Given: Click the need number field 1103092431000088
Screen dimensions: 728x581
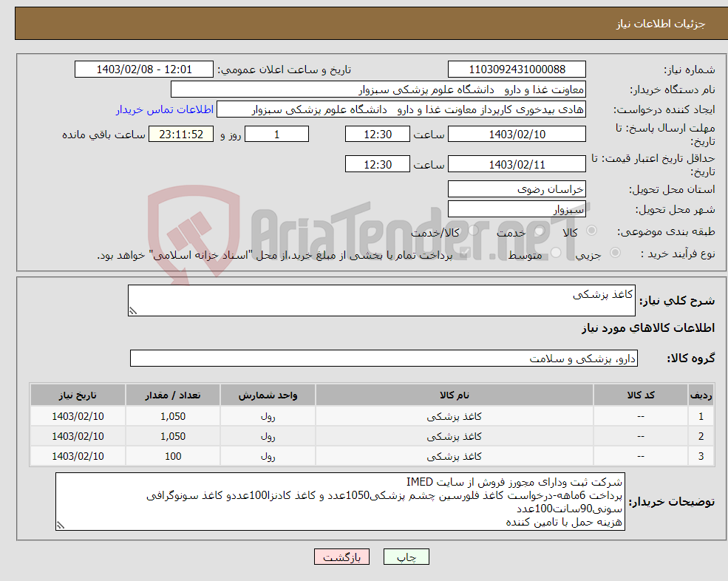Looking at the screenshot, I should 517,69.
